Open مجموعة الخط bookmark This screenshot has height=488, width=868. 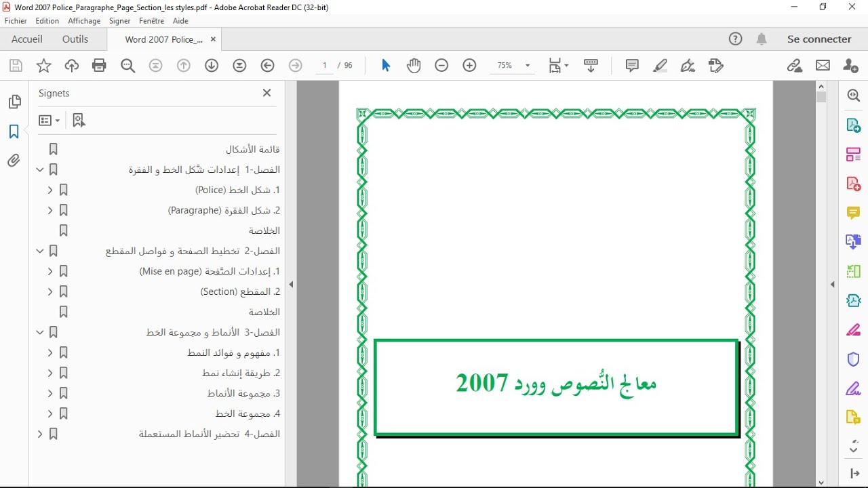click(248, 413)
